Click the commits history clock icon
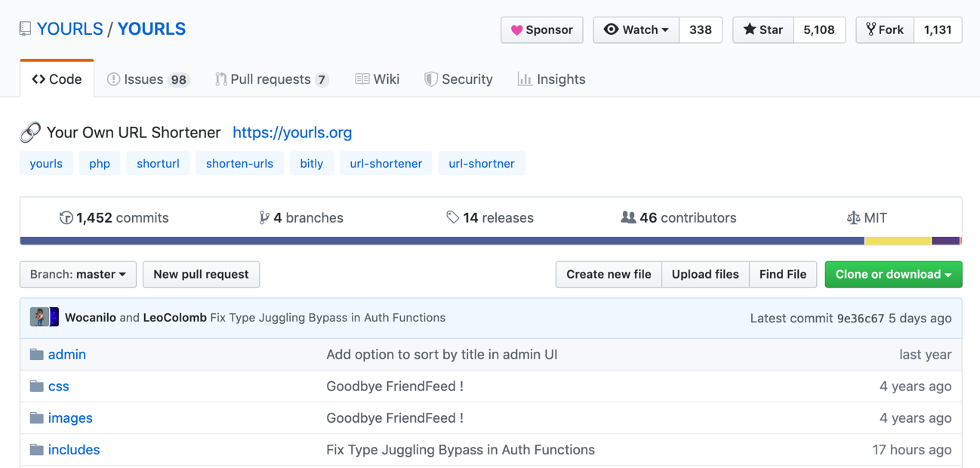The width and height of the screenshot is (980, 468). click(x=66, y=218)
